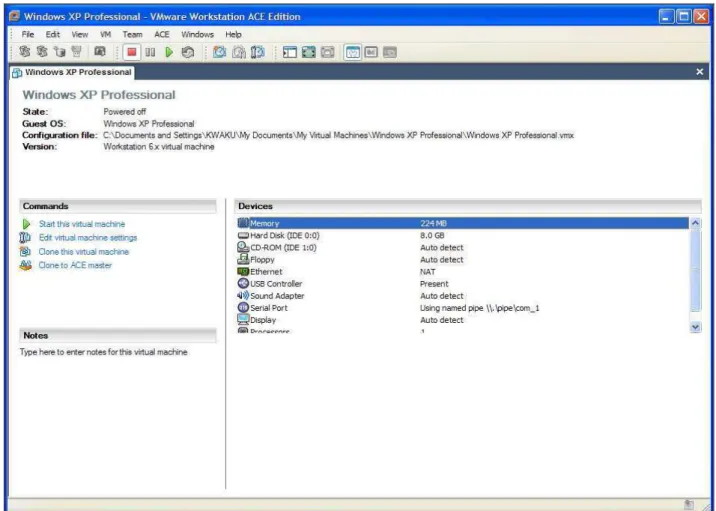Click the second gray toolbar icon from left
The height and width of the screenshot is (511, 716).
coord(42,52)
